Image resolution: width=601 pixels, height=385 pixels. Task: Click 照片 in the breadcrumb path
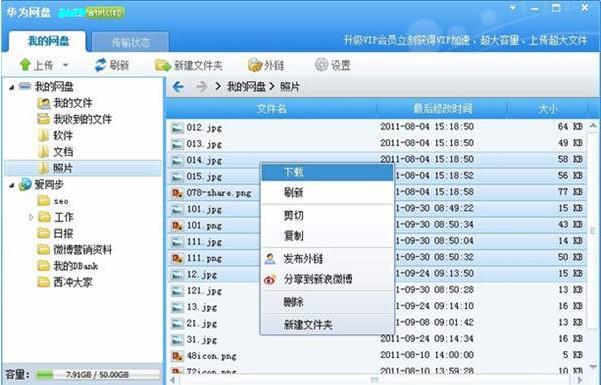(x=289, y=87)
